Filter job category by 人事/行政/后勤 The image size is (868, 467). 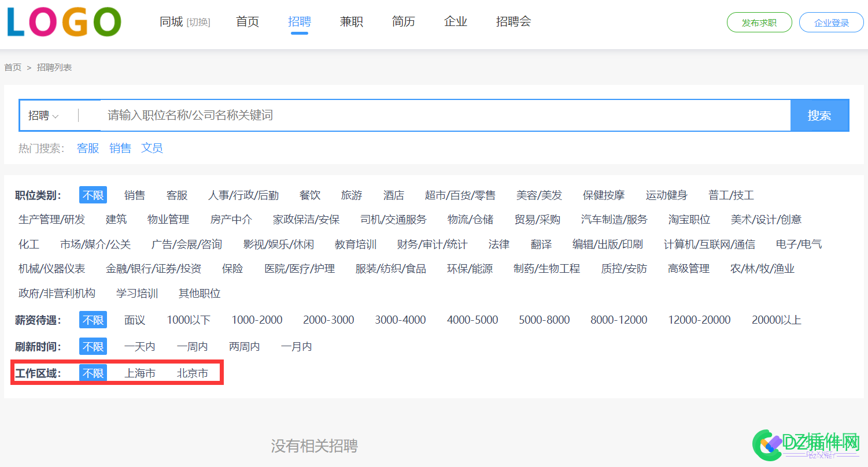[243, 195]
